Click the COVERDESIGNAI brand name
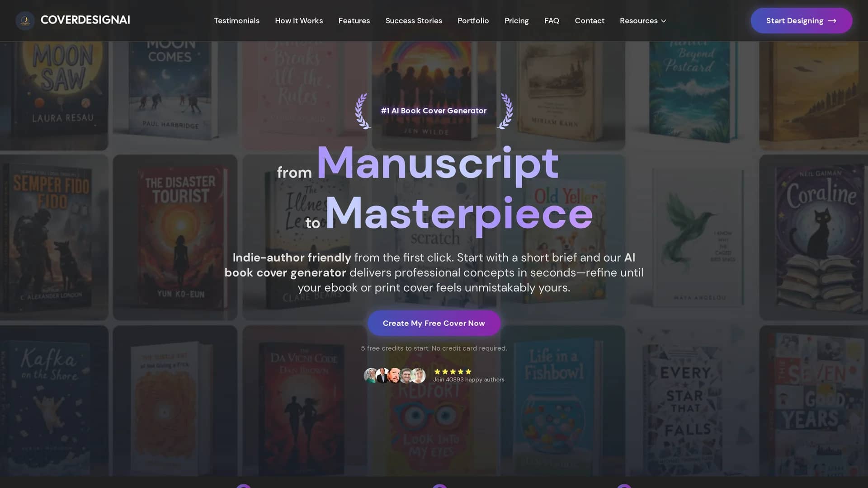Viewport: 868px width, 488px height. pyautogui.click(x=85, y=20)
